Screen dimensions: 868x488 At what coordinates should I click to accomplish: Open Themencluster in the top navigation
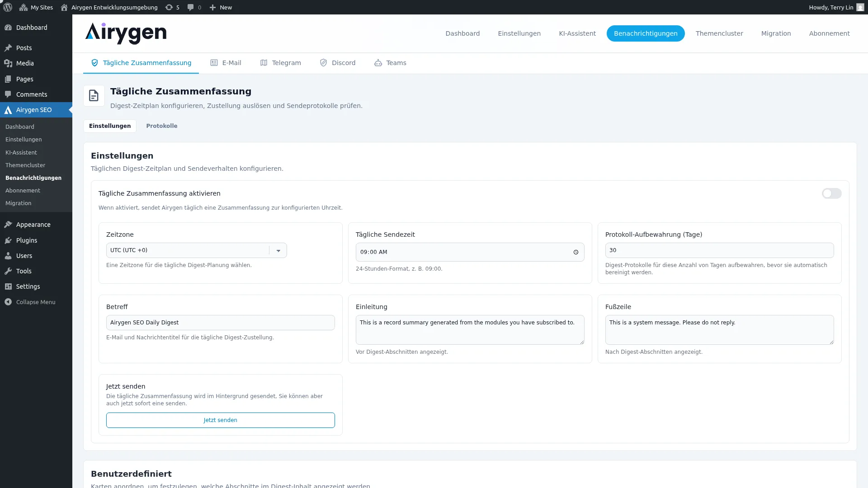click(x=719, y=33)
